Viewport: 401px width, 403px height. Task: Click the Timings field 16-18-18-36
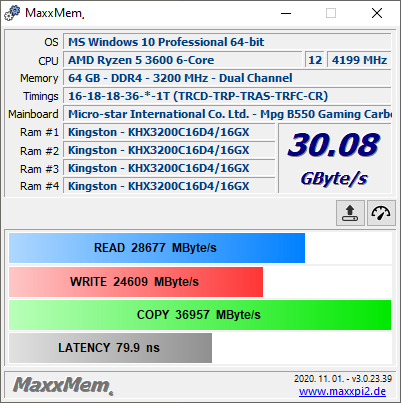(x=227, y=96)
